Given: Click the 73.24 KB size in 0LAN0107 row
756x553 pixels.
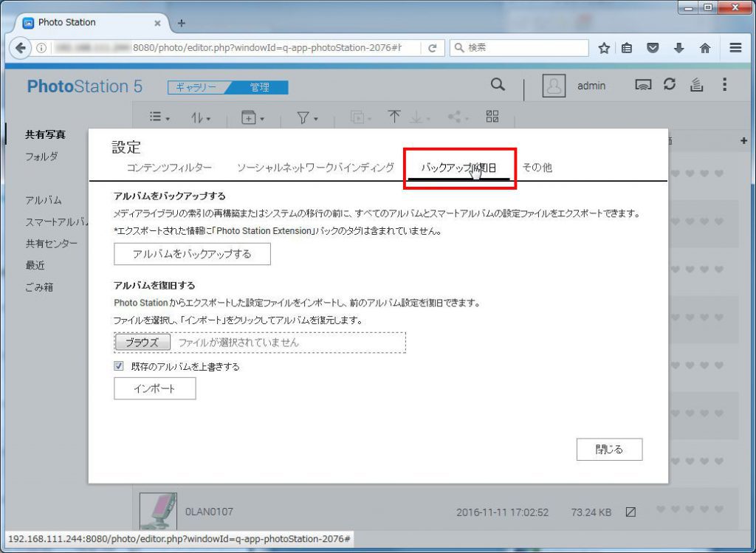Looking at the screenshot, I should point(591,512).
